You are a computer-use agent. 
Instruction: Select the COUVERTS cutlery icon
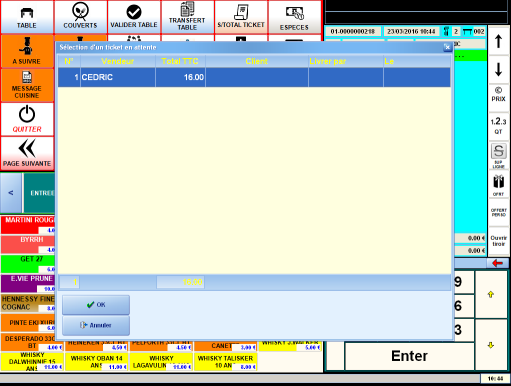coord(80,17)
